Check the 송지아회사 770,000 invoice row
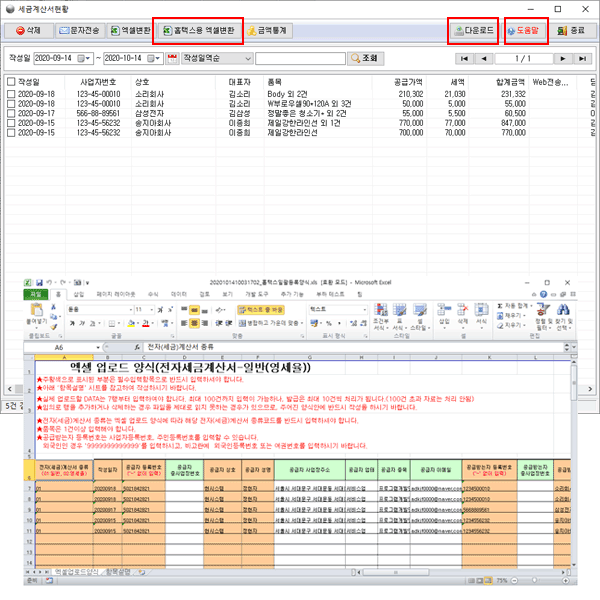 (x=11, y=133)
